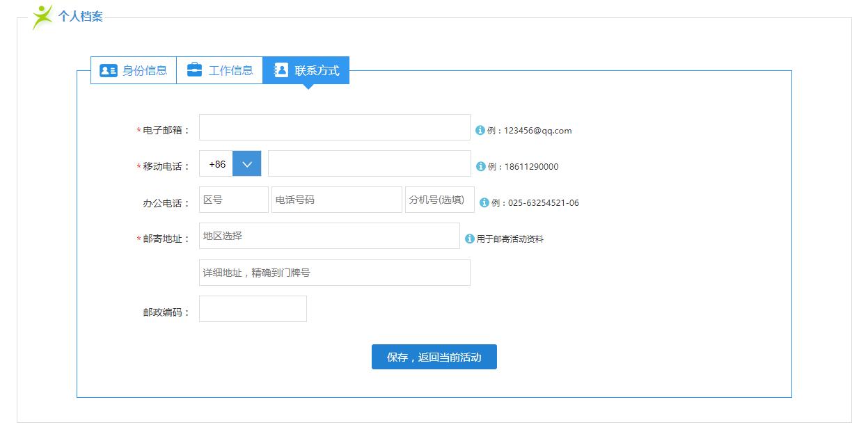The width and height of the screenshot is (868, 434).
Task: Focus the 移动电话 number field
Action: [370, 163]
